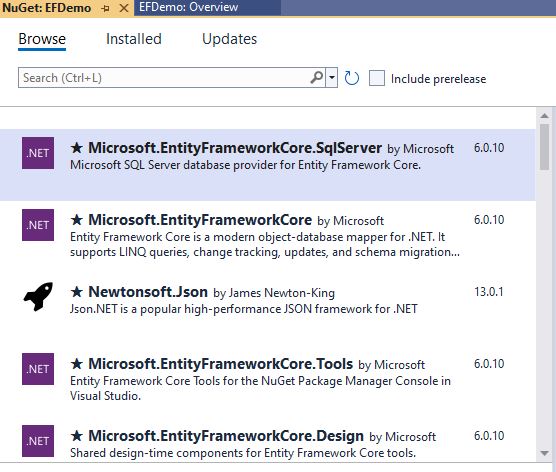This screenshot has height=472, width=556.
Task: Click the magnifier search icon
Action: tap(317, 77)
